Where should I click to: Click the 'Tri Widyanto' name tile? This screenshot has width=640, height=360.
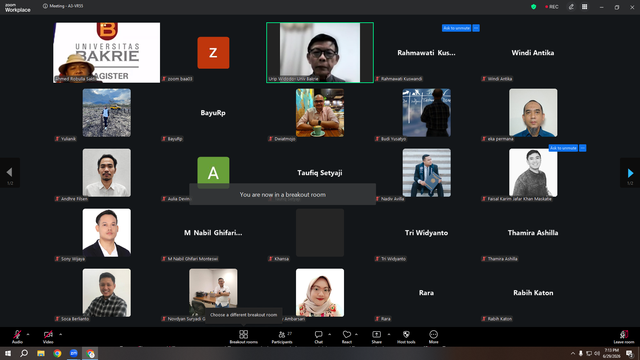[427, 233]
